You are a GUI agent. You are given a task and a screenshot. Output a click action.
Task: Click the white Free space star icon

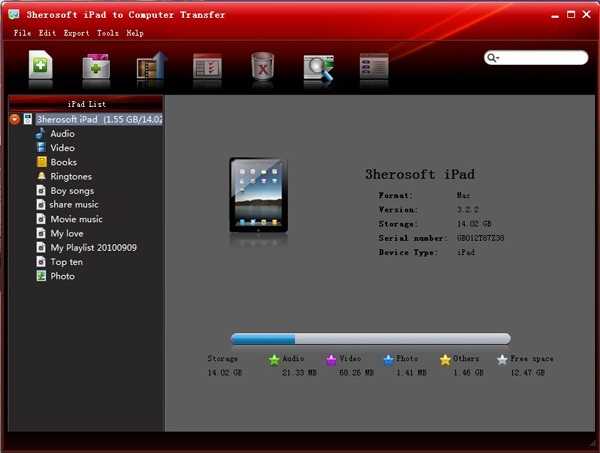point(502,360)
